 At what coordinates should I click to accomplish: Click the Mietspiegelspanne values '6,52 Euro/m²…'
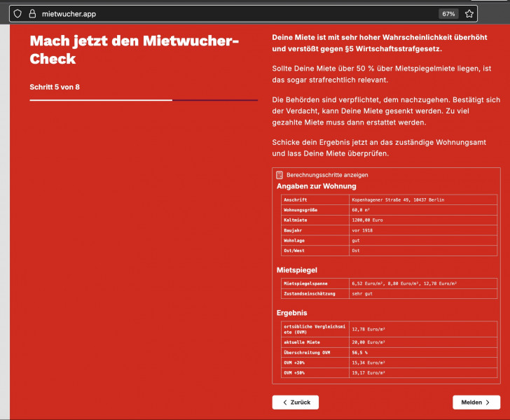point(404,283)
